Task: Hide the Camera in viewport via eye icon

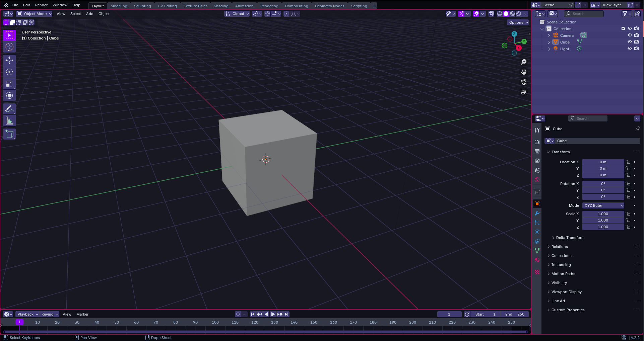Action: 630,35
